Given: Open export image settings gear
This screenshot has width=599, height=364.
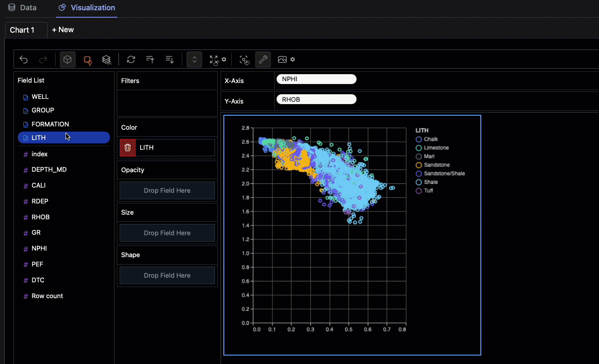Looking at the screenshot, I should [292, 59].
